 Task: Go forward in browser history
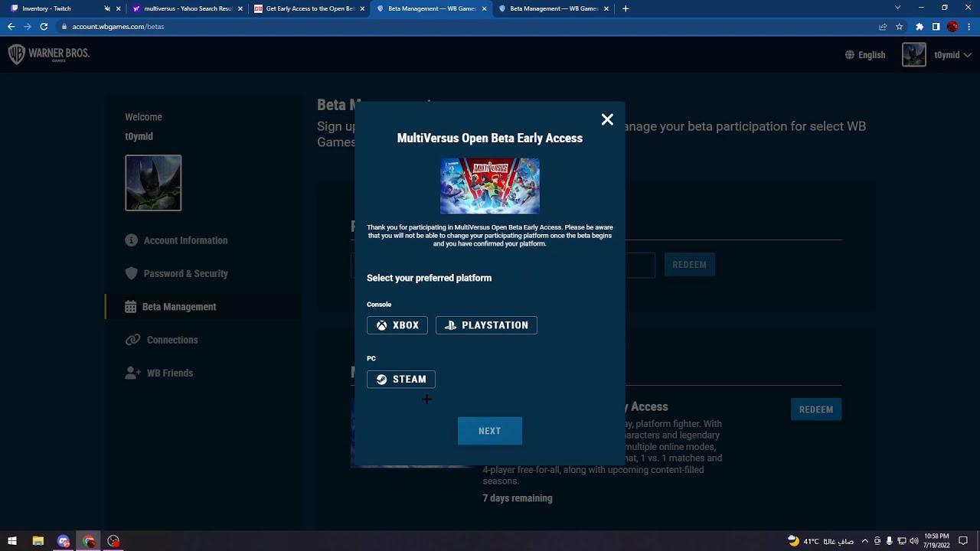[28, 26]
